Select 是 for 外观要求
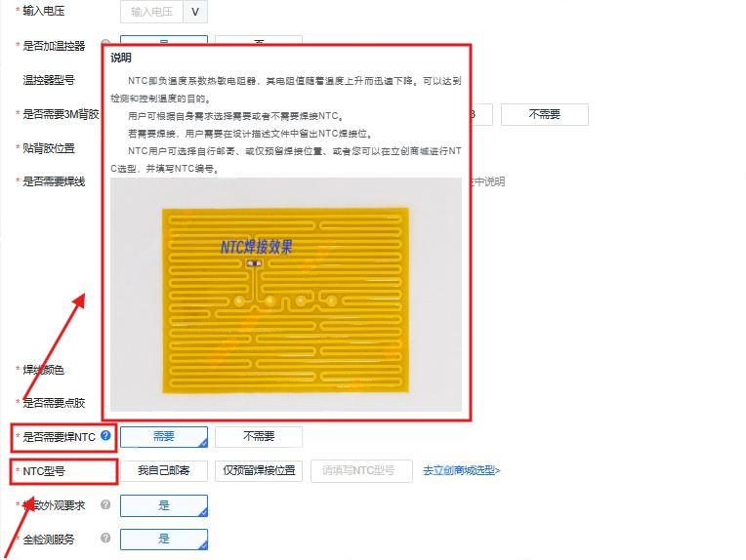 coord(163,505)
